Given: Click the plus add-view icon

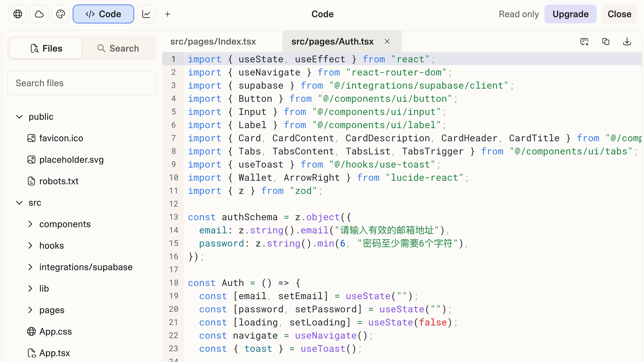Looking at the screenshot, I should (168, 14).
